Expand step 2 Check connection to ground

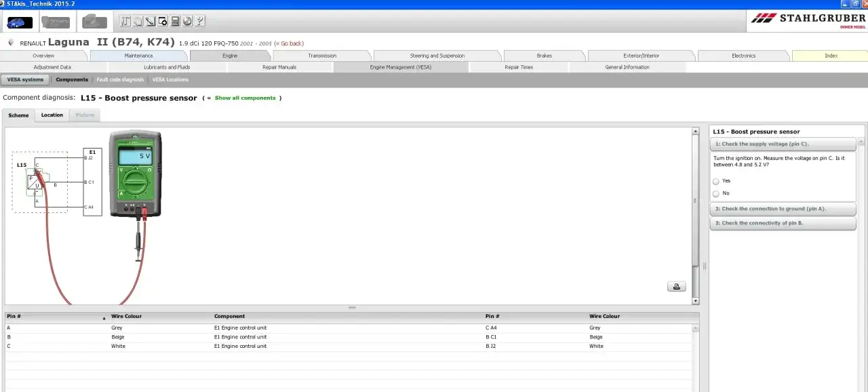pyautogui.click(x=783, y=209)
